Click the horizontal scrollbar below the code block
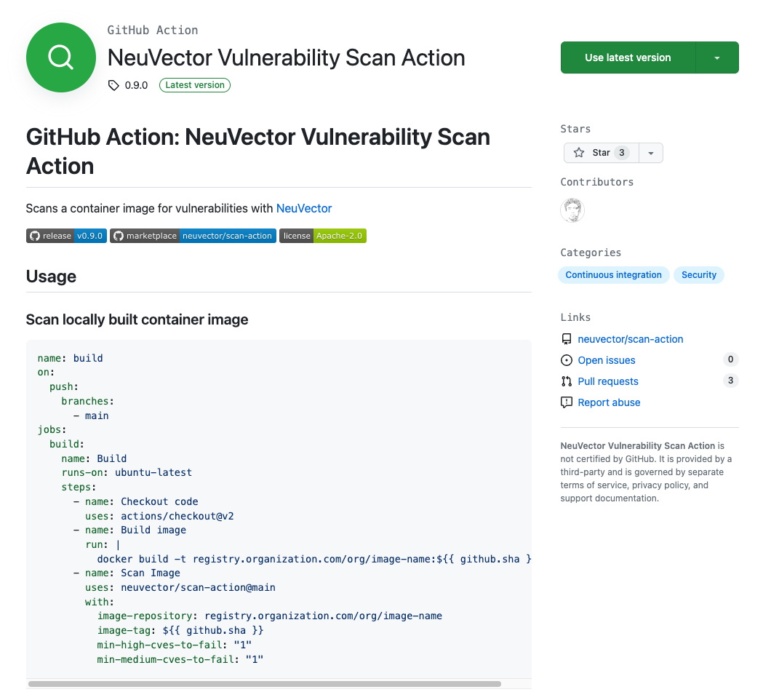The width and height of the screenshot is (771, 700). coord(265,683)
